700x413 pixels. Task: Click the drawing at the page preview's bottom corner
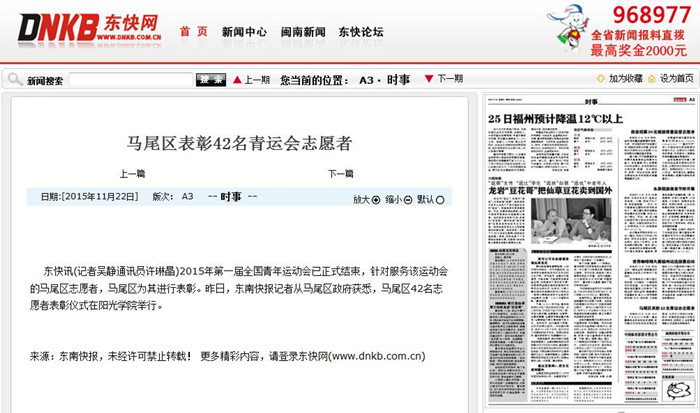678,391
